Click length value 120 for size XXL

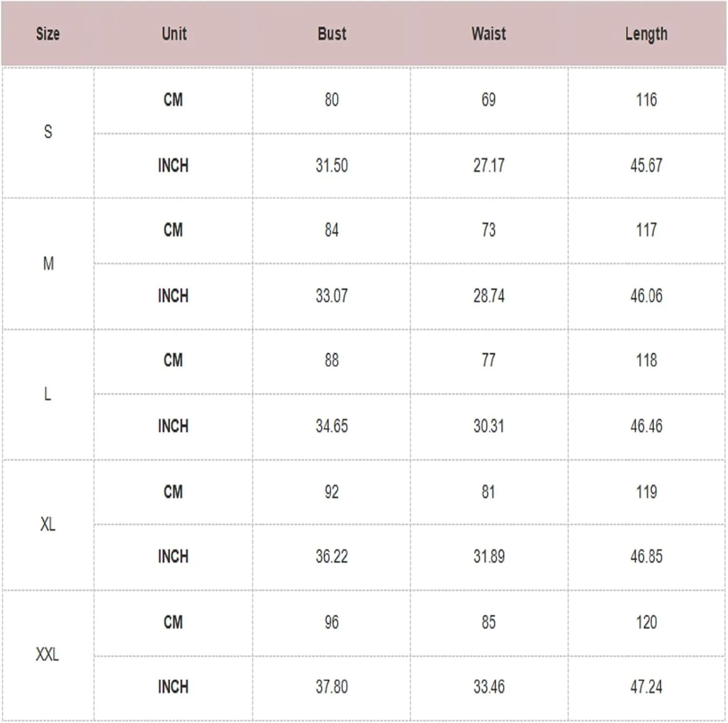pyautogui.click(x=646, y=622)
